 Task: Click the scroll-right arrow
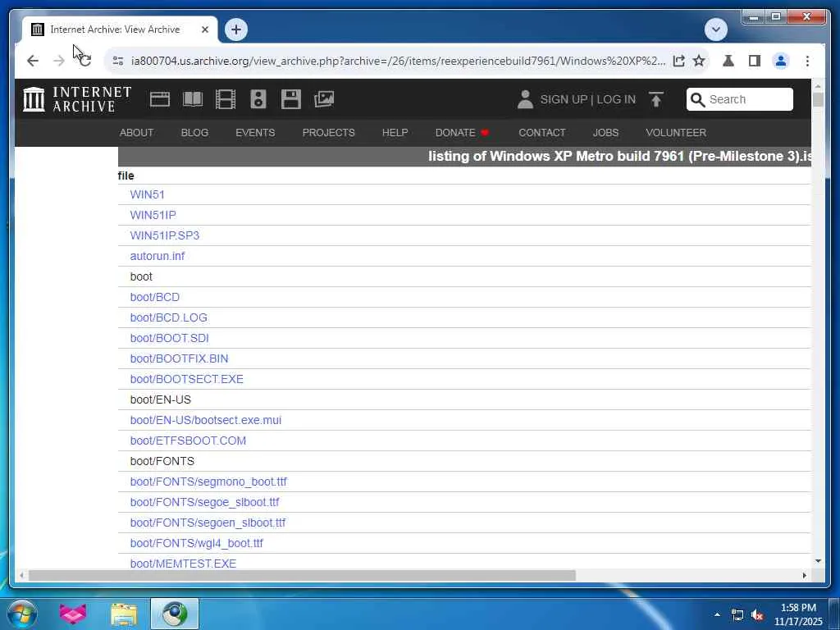pyautogui.click(x=804, y=575)
